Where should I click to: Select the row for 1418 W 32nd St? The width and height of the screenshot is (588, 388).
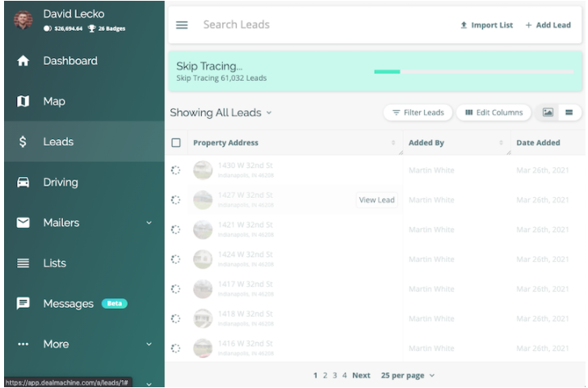[x=175, y=318]
